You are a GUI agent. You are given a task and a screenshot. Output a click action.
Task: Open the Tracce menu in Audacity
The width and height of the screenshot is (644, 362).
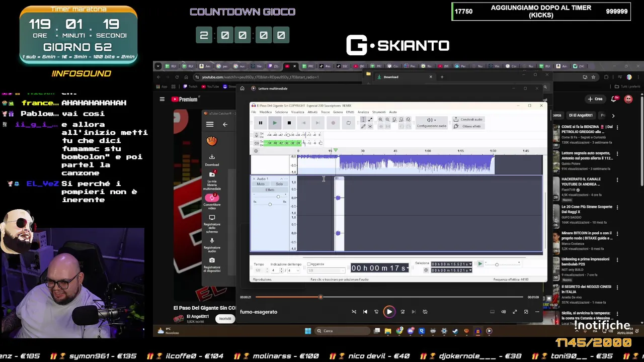tap(326, 112)
